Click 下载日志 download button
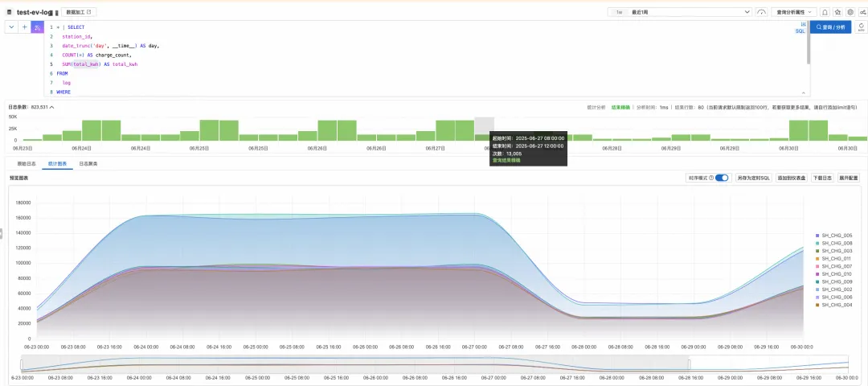Screen dimensions: 868x386 tap(821, 178)
